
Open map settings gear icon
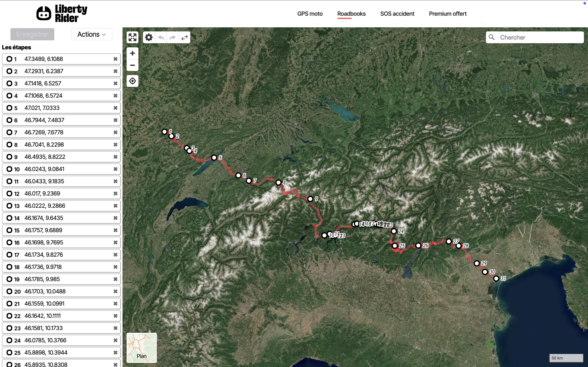pyautogui.click(x=149, y=37)
